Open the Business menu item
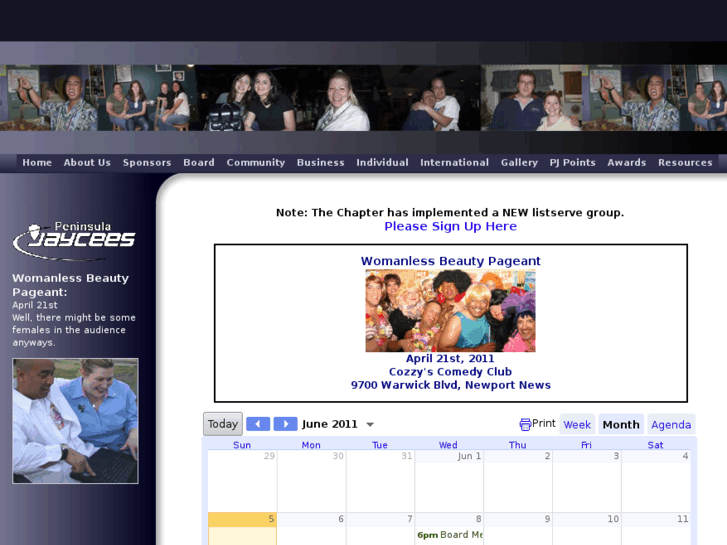Image resolution: width=727 pixels, height=545 pixels. click(x=320, y=162)
